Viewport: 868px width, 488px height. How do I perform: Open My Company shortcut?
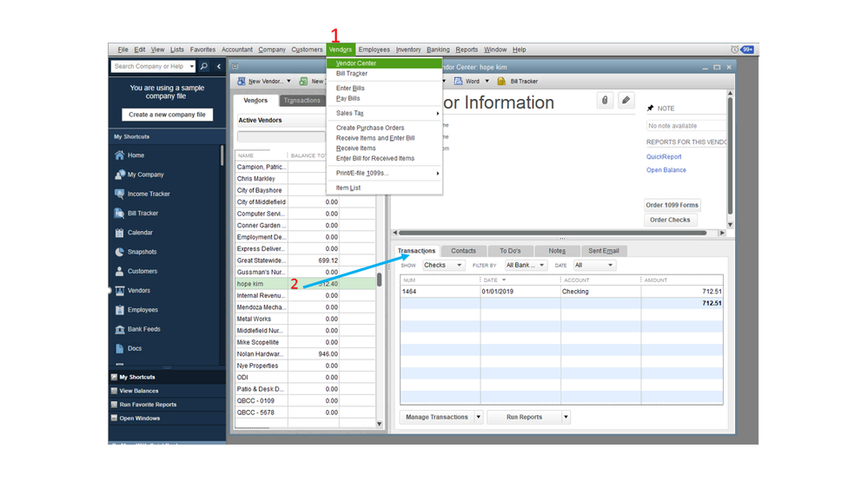point(145,175)
